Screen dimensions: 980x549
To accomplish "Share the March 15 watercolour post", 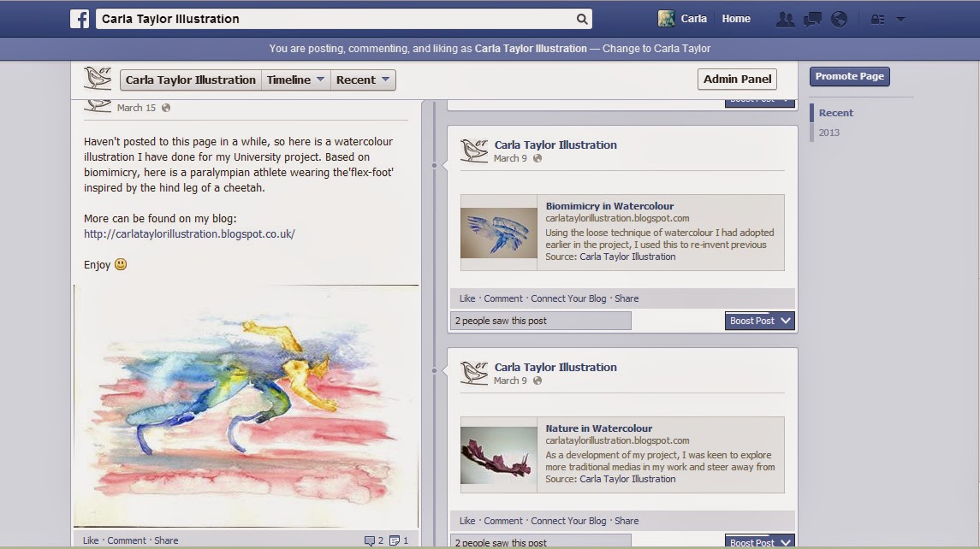I will point(166,540).
